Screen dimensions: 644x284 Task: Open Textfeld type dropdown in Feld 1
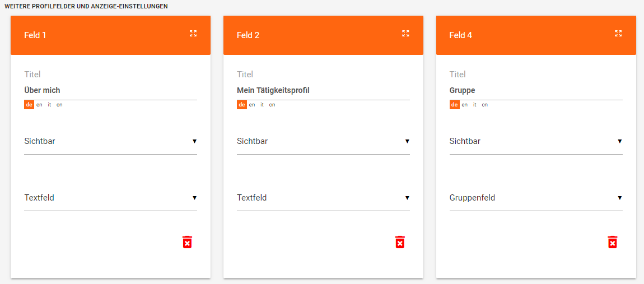click(110, 198)
